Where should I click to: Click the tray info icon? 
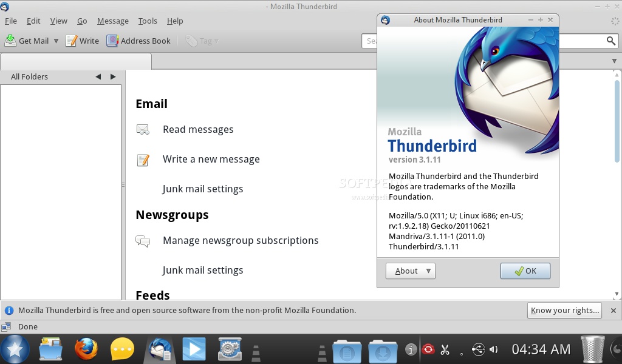pyautogui.click(x=411, y=349)
